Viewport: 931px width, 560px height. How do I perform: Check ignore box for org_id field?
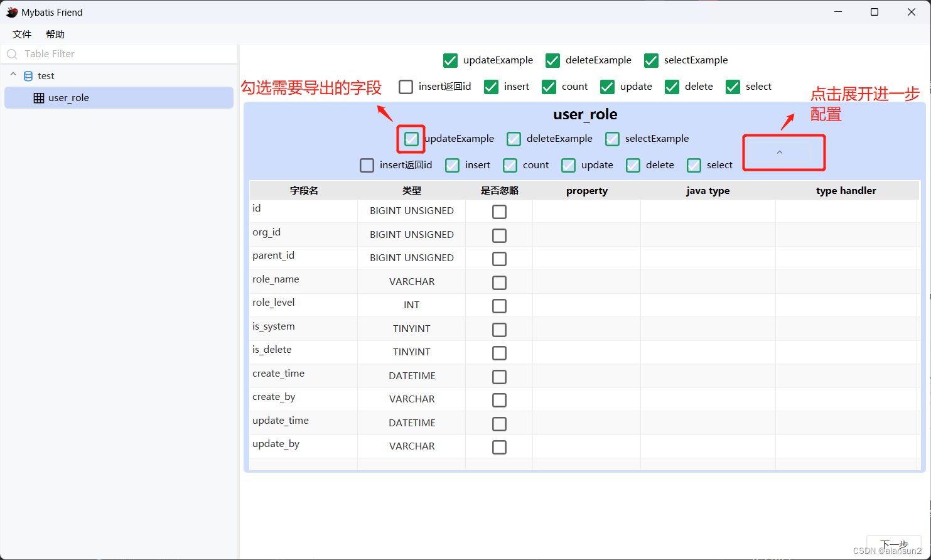point(499,235)
